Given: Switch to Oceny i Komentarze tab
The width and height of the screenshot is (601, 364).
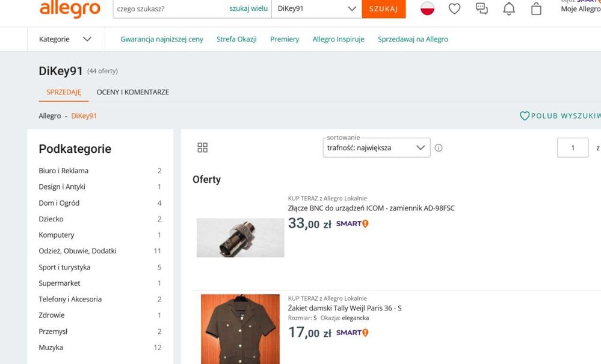Looking at the screenshot, I should click(x=132, y=92).
